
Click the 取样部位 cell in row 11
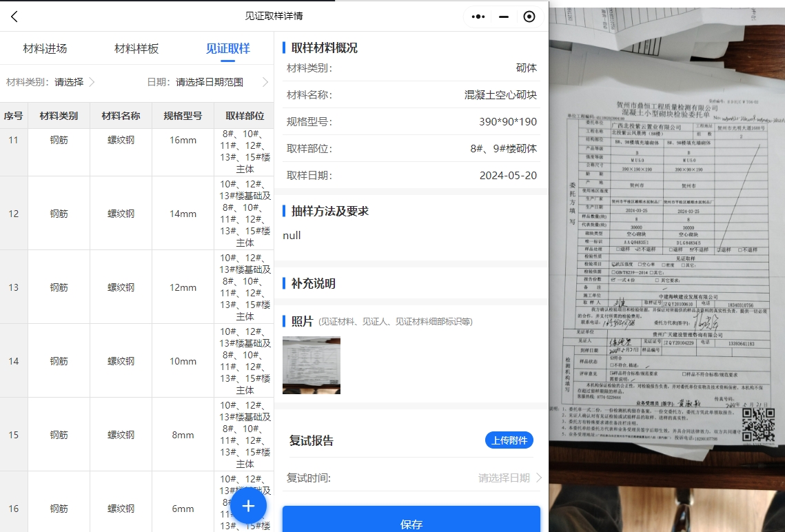[245, 152]
